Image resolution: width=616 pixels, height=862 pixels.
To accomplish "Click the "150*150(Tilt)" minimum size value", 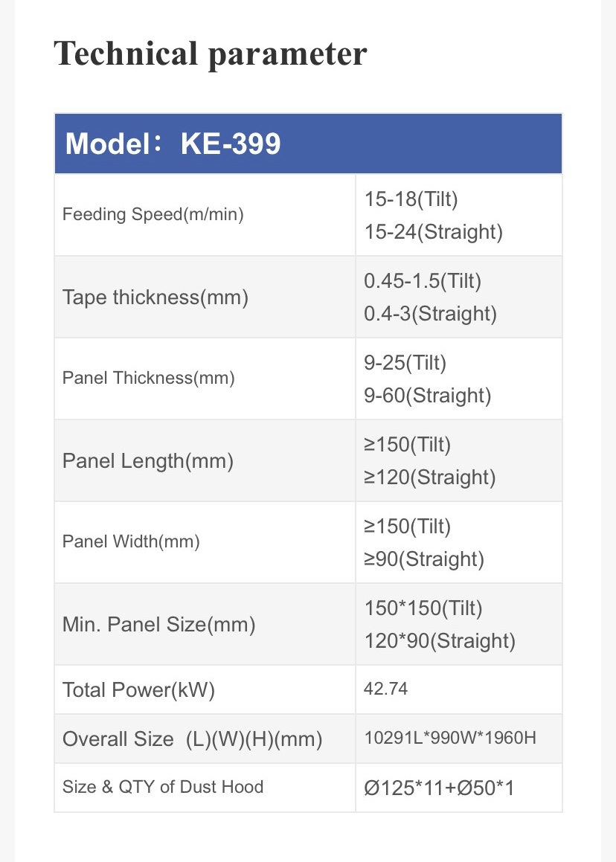I will (x=423, y=608).
